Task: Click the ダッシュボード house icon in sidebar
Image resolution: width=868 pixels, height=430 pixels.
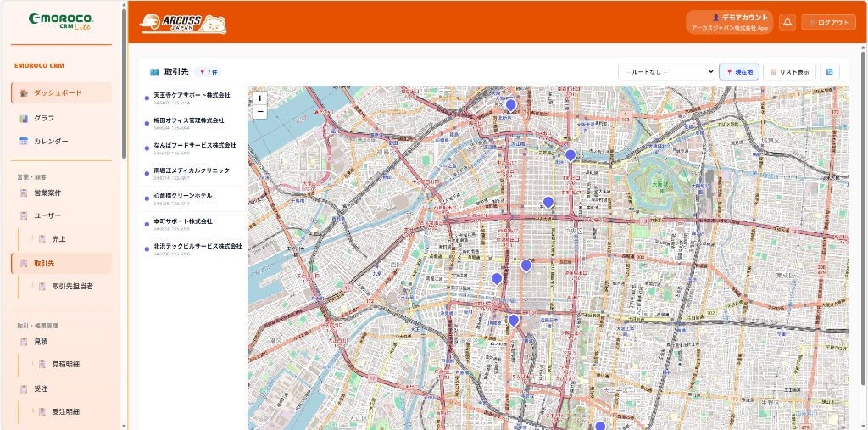Action: pyautogui.click(x=24, y=93)
